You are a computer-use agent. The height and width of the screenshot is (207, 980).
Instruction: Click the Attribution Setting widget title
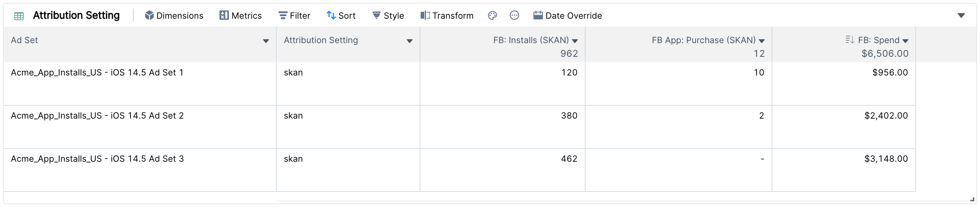click(76, 15)
